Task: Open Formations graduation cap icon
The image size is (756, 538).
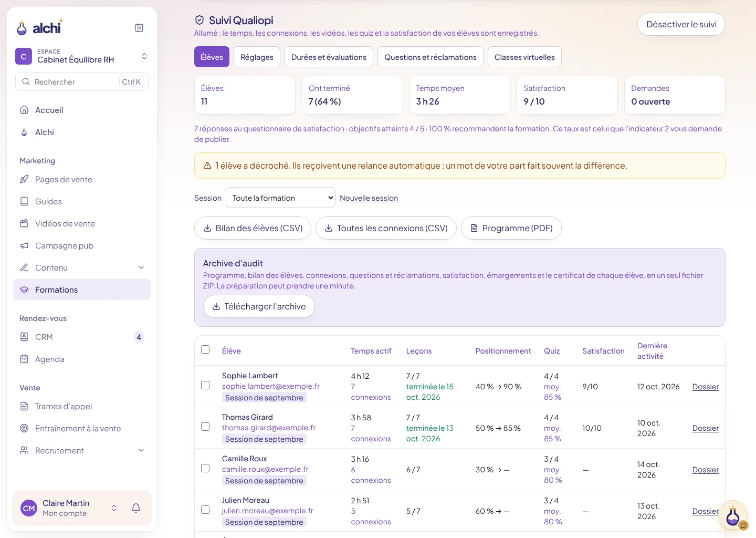Action: click(x=24, y=289)
